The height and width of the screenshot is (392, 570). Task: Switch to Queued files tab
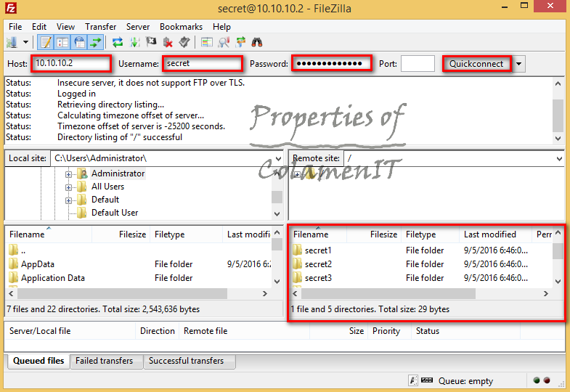pyautogui.click(x=38, y=361)
